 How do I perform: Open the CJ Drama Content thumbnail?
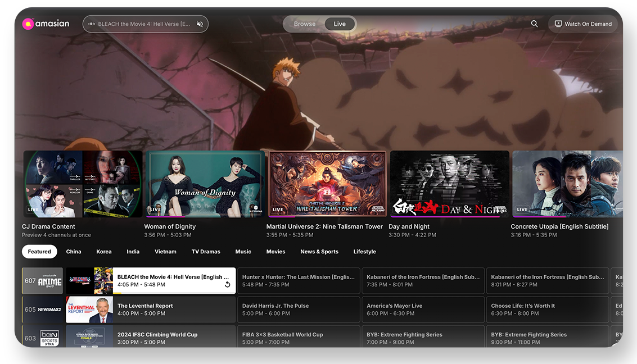pos(83,184)
